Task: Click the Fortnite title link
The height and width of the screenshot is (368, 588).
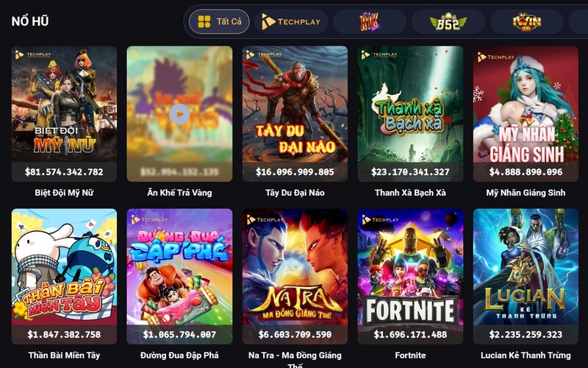Action: (x=410, y=355)
